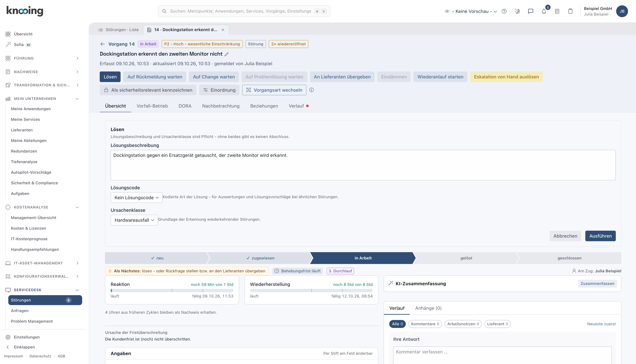This screenshot has width=636, height=364.
Task: Filter history by Alle 0 chip
Action: point(397,324)
